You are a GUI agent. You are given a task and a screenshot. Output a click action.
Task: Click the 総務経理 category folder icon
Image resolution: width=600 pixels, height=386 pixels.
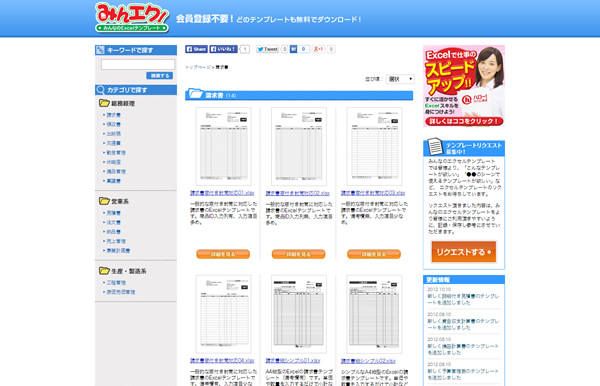(104, 103)
